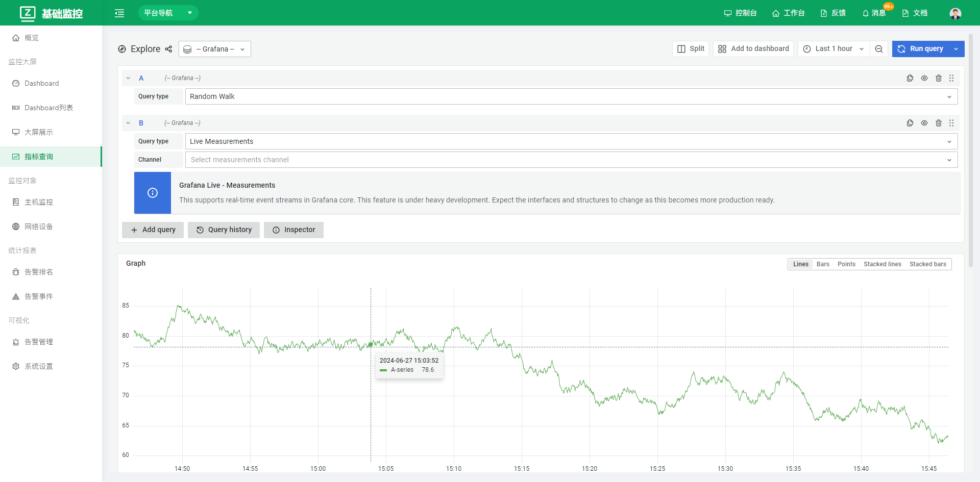Open the Inspector
980x482 pixels.
click(293, 230)
